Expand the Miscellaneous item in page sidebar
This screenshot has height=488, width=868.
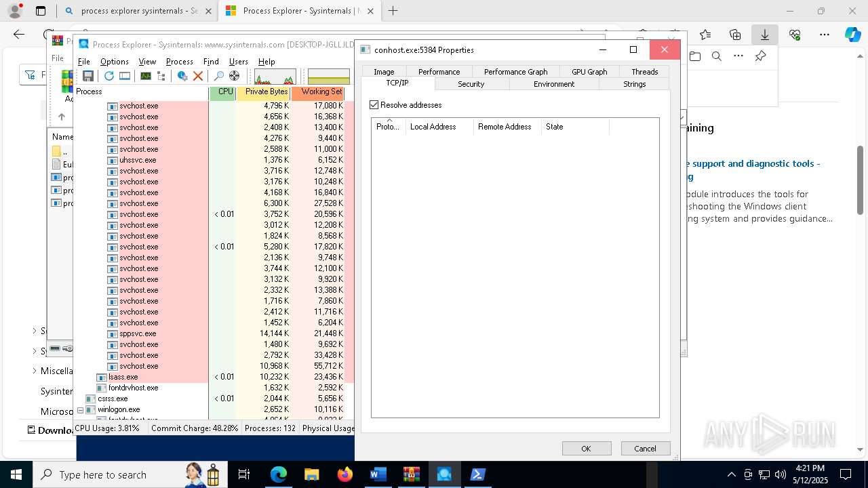tap(35, 371)
